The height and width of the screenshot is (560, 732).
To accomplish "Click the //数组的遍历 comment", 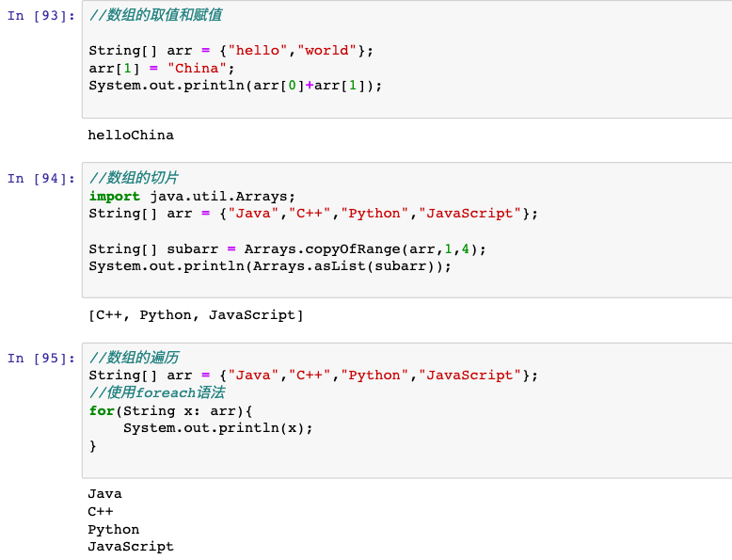I will pyautogui.click(x=134, y=359).
